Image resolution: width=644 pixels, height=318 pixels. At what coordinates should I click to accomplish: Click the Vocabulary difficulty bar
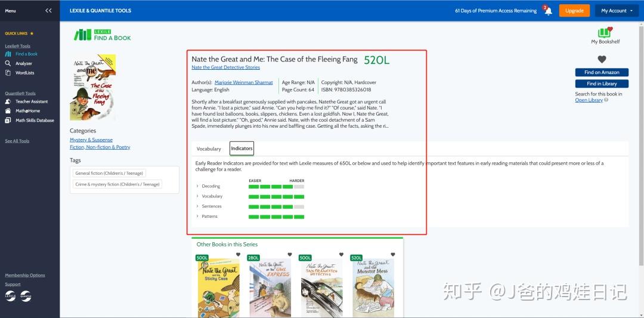tap(277, 197)
